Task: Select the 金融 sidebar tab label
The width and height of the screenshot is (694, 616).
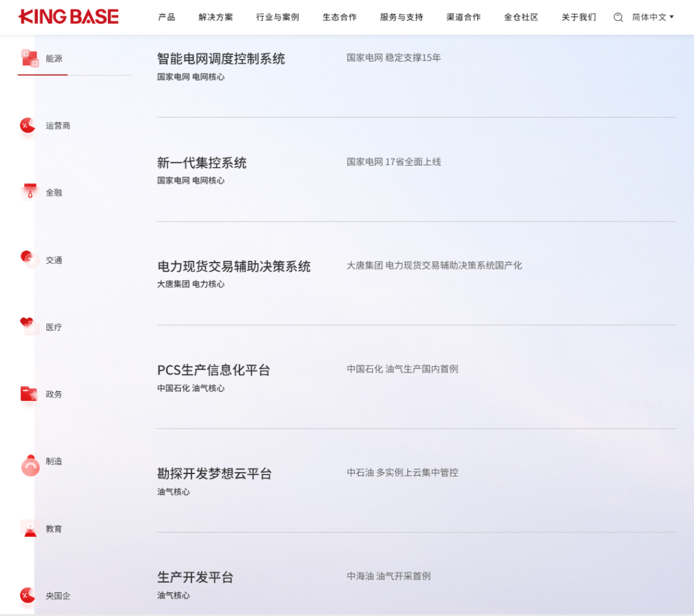Action: coord(54,193)
